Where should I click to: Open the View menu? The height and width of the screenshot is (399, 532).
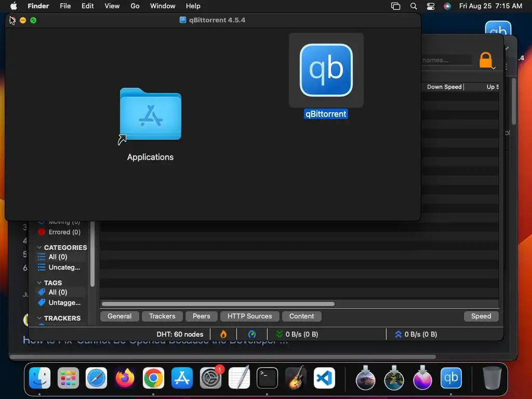click(x=112, y=6)
